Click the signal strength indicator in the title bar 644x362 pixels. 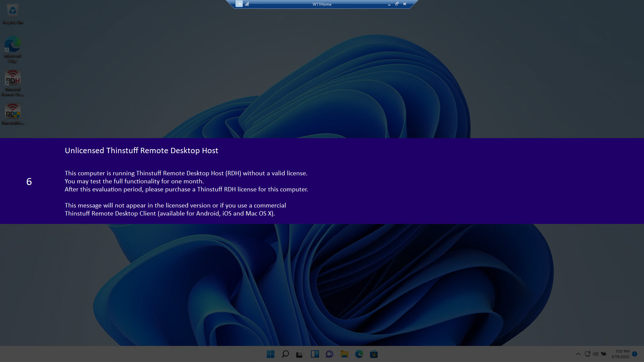point(247,4)
